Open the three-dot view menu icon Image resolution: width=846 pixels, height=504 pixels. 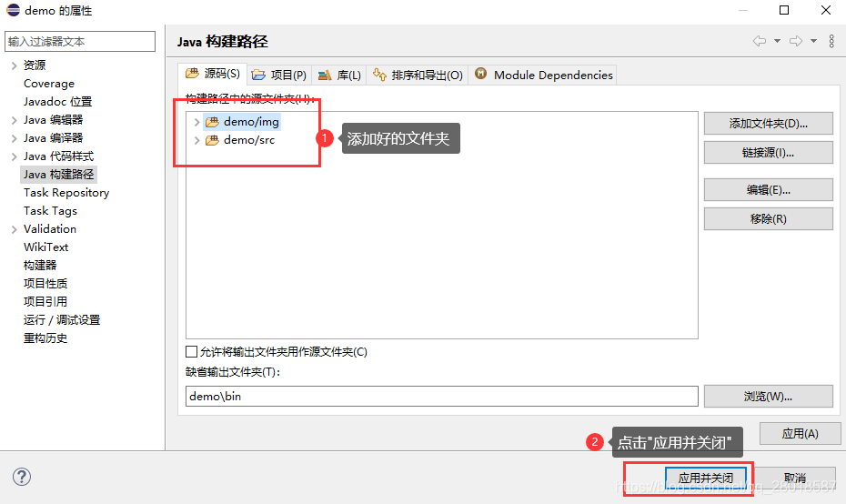click(831, 41)
